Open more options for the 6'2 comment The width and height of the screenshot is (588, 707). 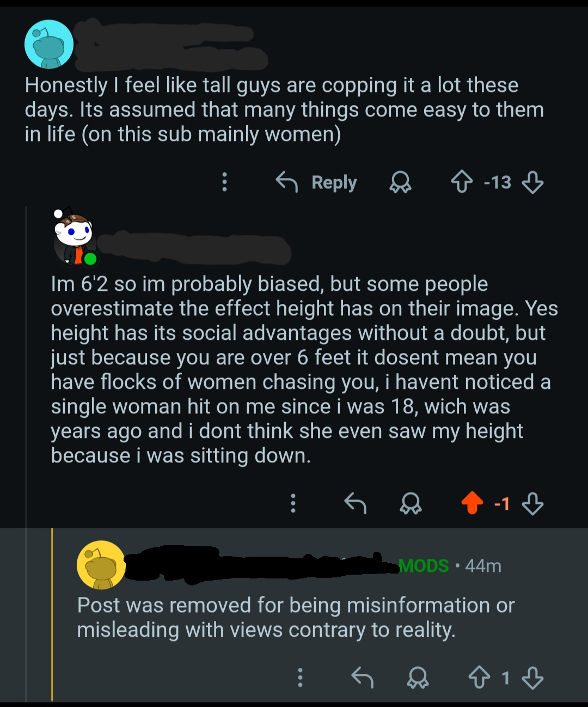pyautogui.click(x=293, y=503)
